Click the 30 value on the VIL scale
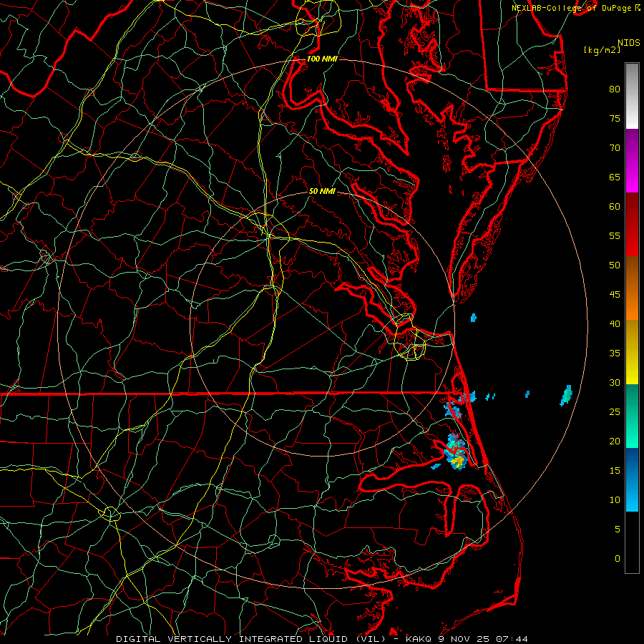Screen dimensions: 644x644 615,382
